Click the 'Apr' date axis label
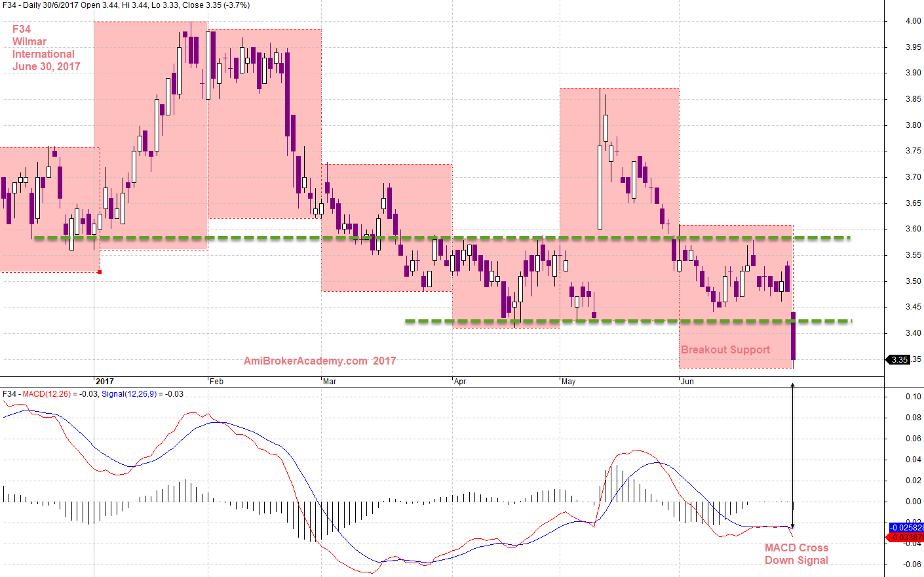Viewport: 924px width, 577px height. pos(460,381)
